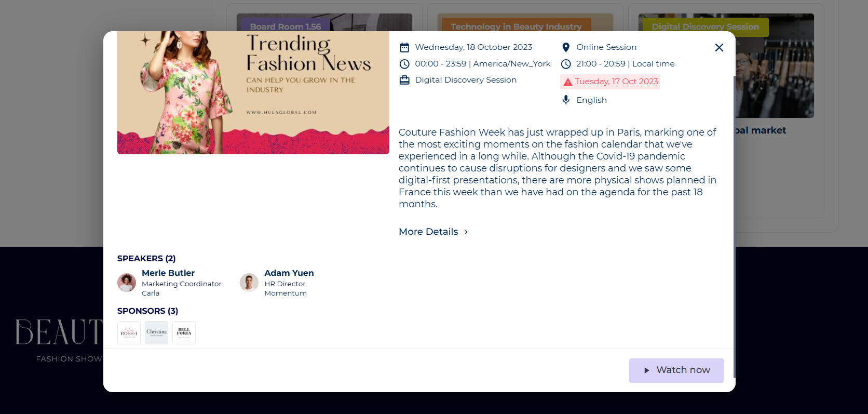Click the location pin icon for Online Session
868x414 pixels.
coord(566,47)
